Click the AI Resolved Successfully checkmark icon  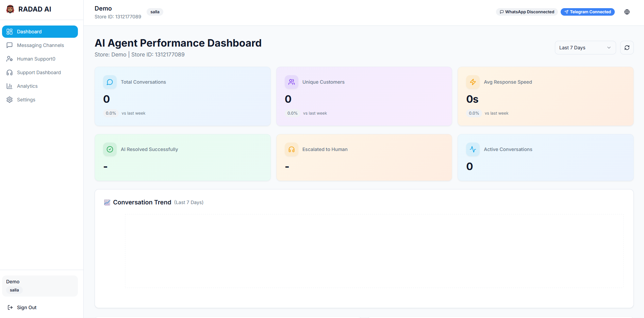(110, 149)
